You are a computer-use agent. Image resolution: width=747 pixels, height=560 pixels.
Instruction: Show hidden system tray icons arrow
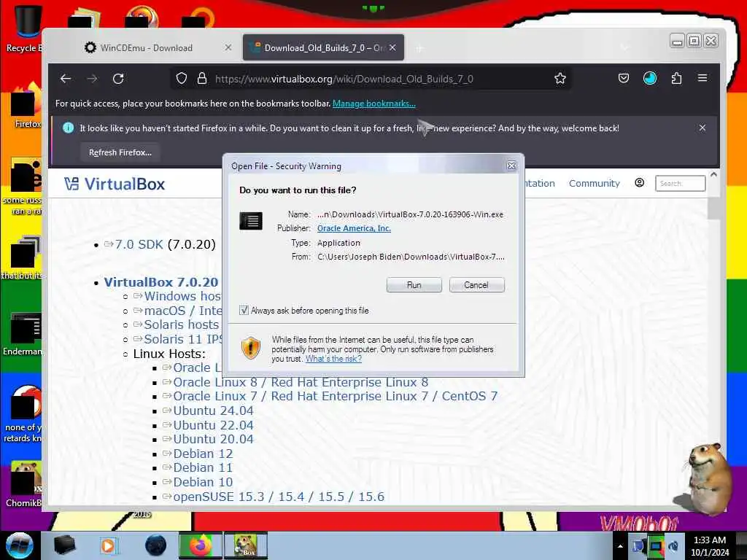coord(620,546)
